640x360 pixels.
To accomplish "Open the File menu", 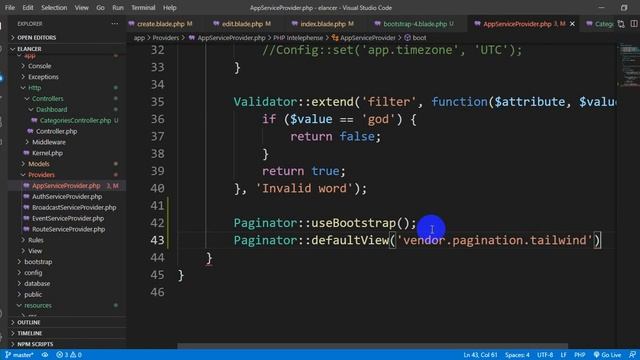I will 10,8.
